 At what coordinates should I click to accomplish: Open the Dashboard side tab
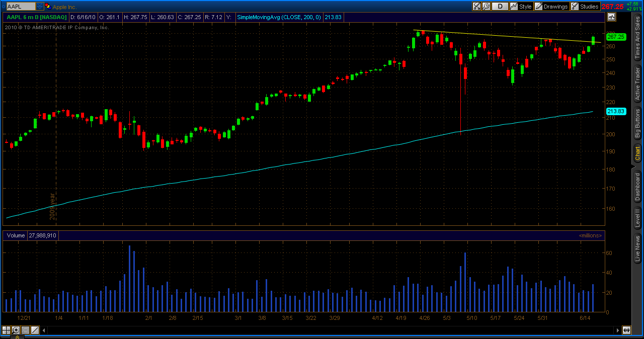pos(637,186)
